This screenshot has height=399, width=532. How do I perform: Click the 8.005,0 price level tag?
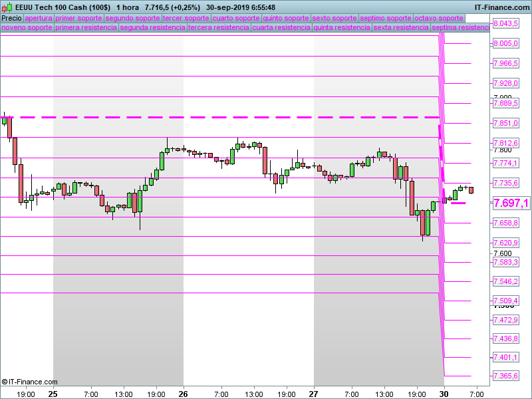point(505,43)
